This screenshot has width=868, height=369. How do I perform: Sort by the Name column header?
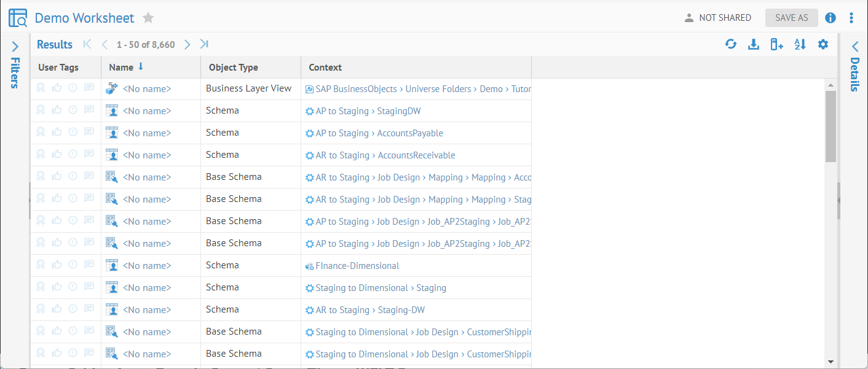pos(121,68)
